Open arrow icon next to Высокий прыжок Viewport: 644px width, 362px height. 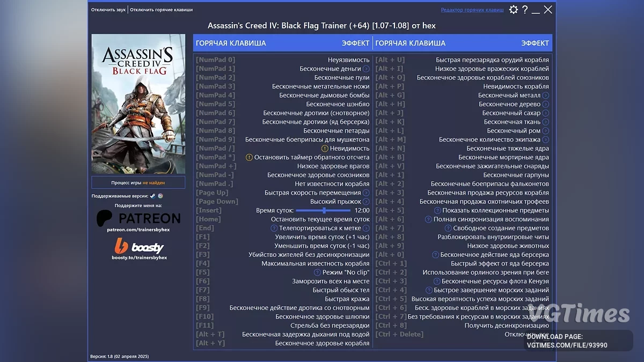[366, 202]
